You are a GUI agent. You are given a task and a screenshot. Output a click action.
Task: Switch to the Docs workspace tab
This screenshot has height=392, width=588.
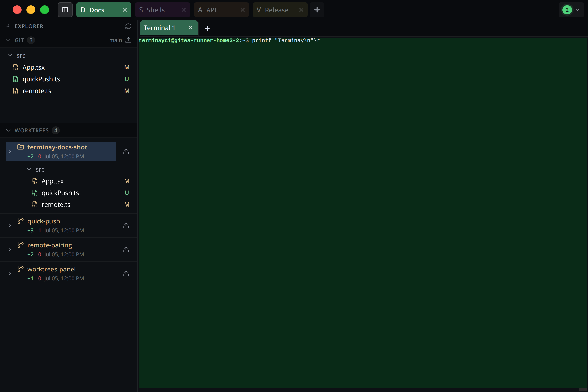pyautogui.click(x=103, y=10)
